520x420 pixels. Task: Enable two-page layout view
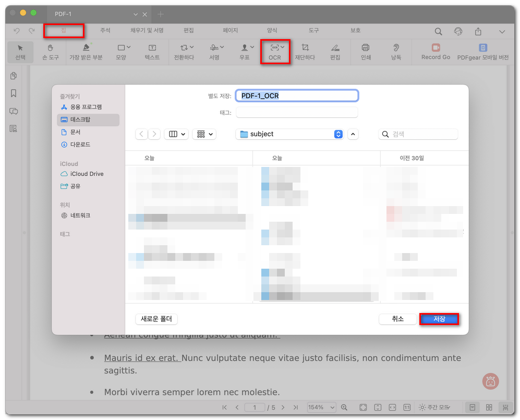point(489,407)
